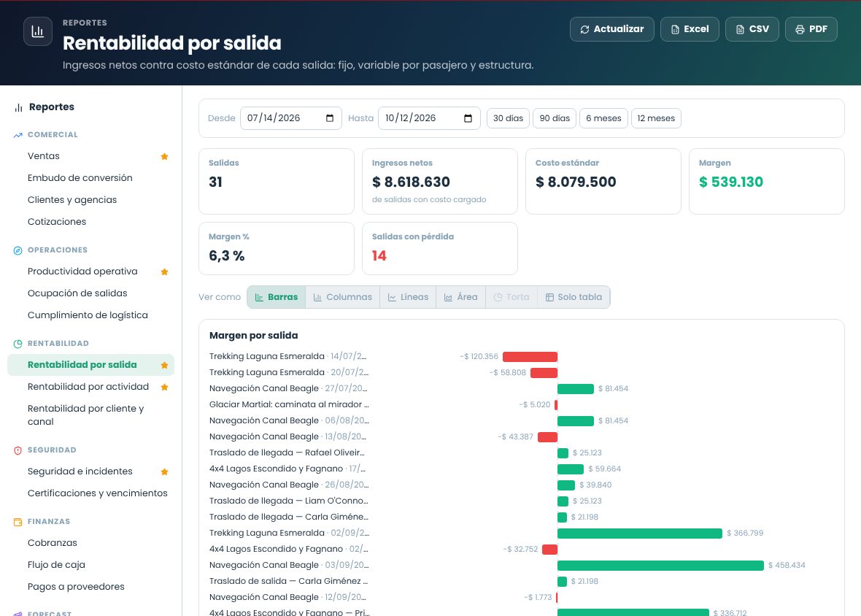Image resolution: width=861 pixels, height=616 pixels.
Task: Click the Rentabilidad section pie icon
Action: [18, 344]
